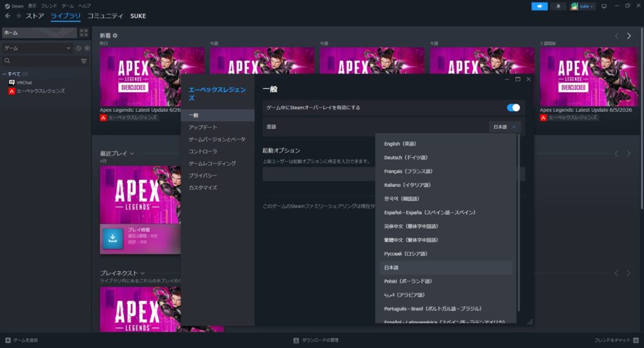This screenshot has width=644, height=348.
Task: Click the Steam logo menu
Action: click(x=14, y=6)
